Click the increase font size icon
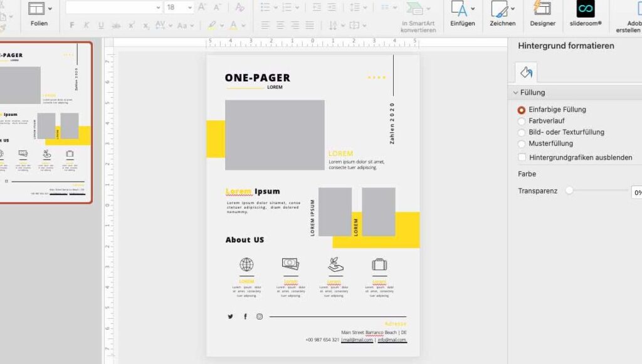 tap(202, 8)
